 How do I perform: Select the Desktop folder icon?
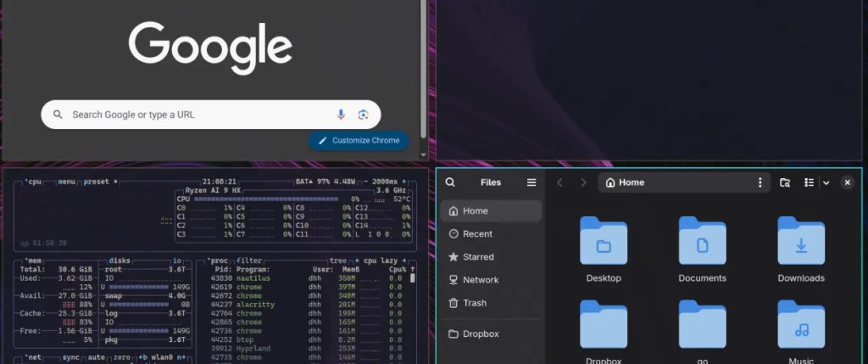[x=604, y=240]
